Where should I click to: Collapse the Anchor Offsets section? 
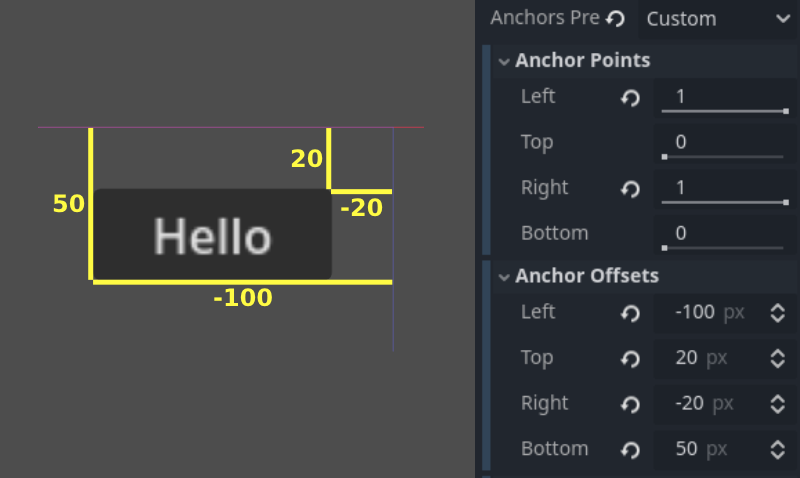click(x=503, y=276)
